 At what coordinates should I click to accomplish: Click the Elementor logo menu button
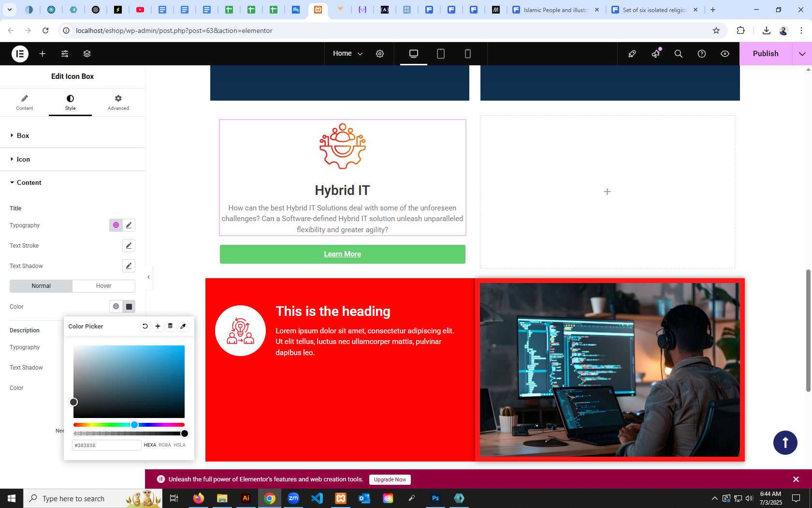[x=20, y=54]
